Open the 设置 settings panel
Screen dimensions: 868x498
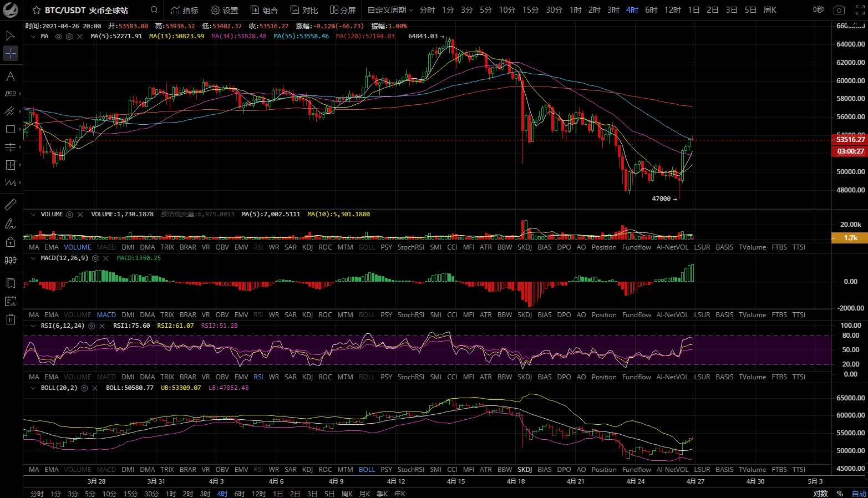[225, 10]
